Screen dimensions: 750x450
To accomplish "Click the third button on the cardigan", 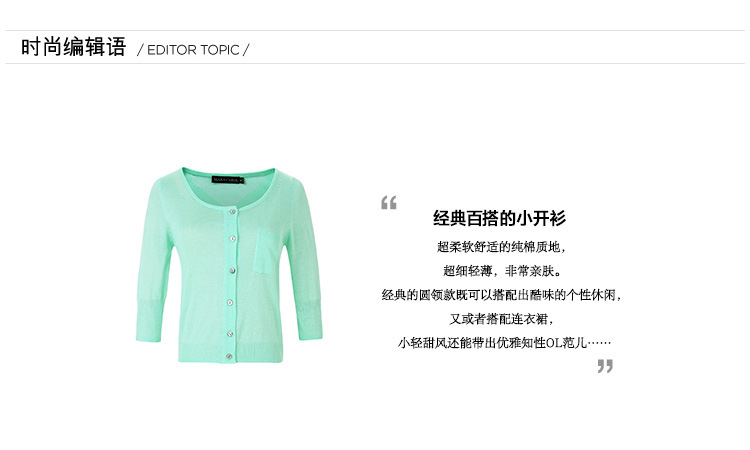I will point(232,271).
